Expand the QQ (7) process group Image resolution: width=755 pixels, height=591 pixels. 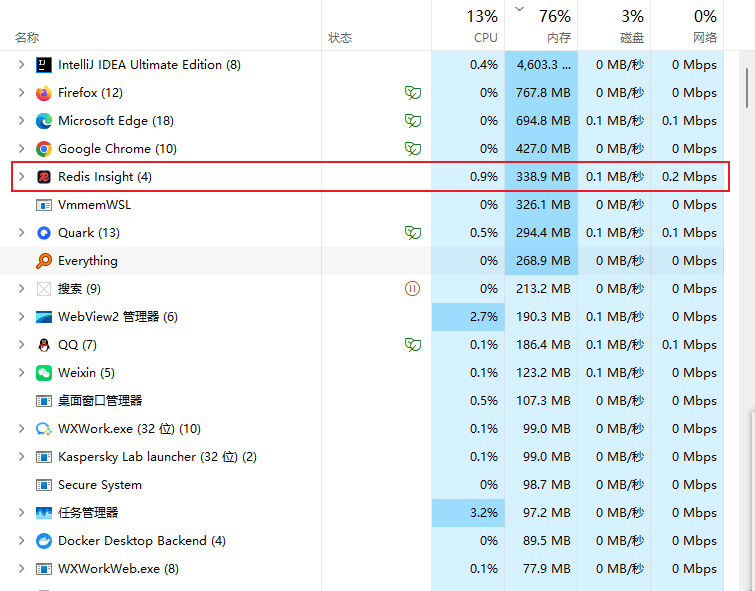(21, 345)
